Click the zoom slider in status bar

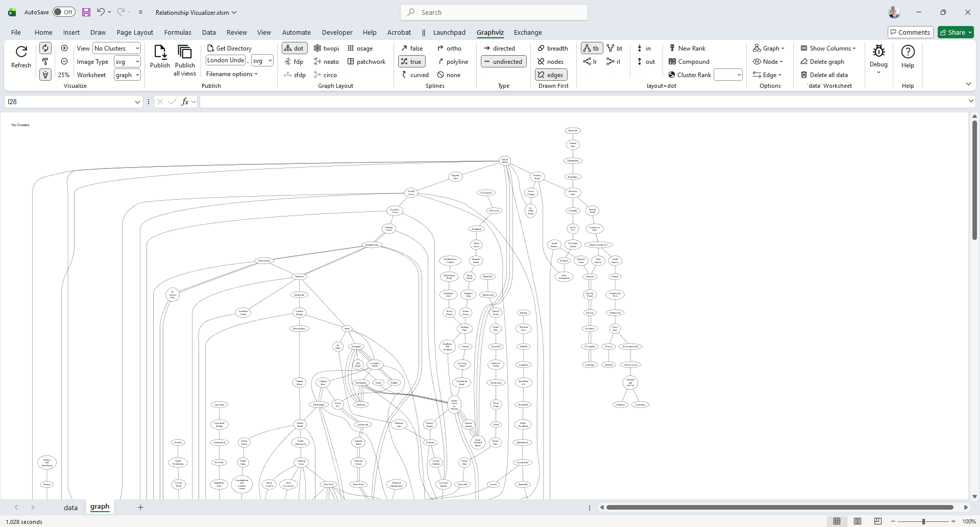tap(923, 521)
